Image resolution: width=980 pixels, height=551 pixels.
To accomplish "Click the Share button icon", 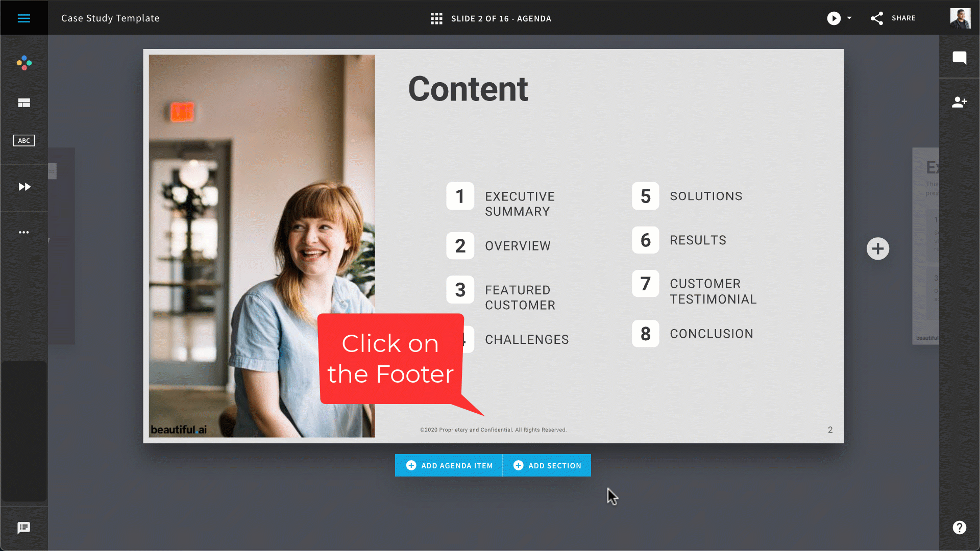I will coord(876,17).
